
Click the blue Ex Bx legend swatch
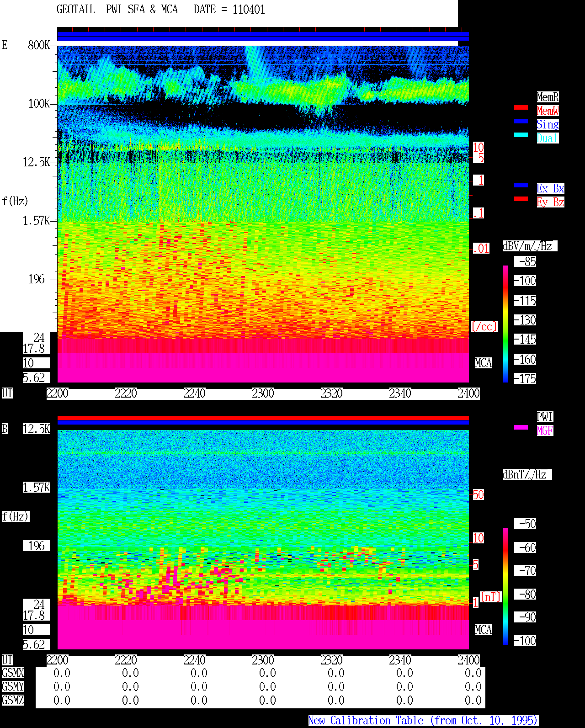521,185
